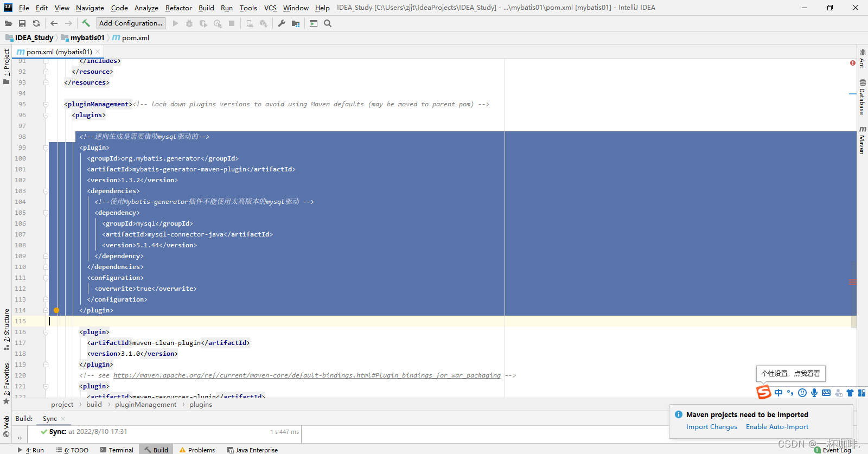Open the Problems tool window button
Viewport: 868px width, 454px height.
(x=197, y=450)
